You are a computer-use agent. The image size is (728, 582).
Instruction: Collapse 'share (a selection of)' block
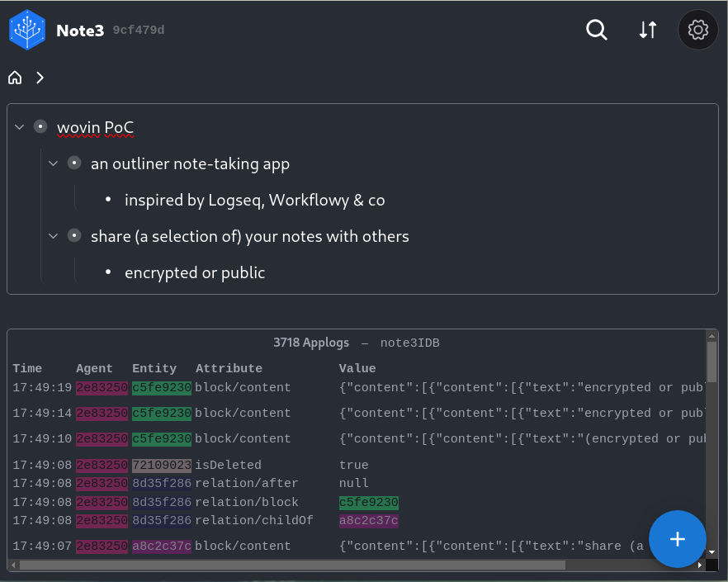coord(54,236)
